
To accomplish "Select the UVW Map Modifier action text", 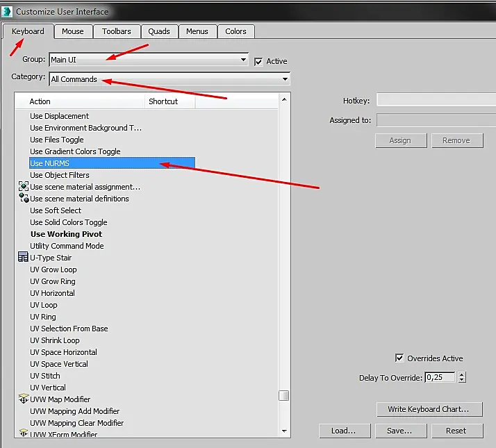I will (60, 399).
